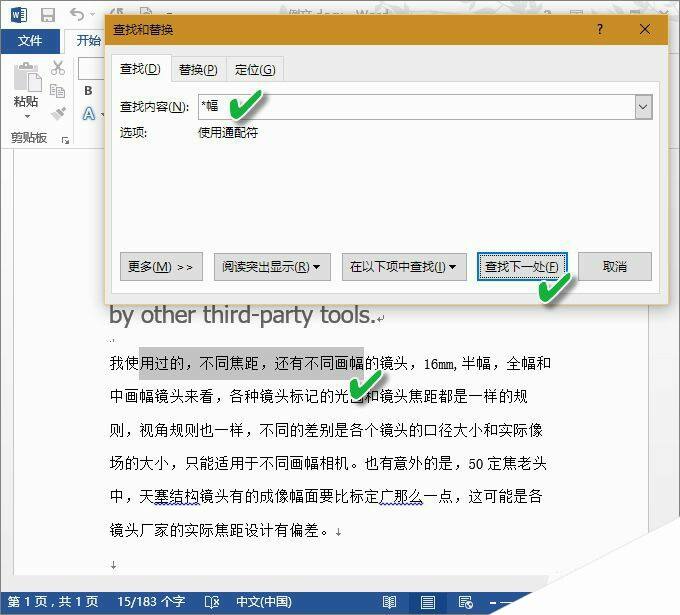Undo the last action
The image size is (680, 615).
click(77, 15)
